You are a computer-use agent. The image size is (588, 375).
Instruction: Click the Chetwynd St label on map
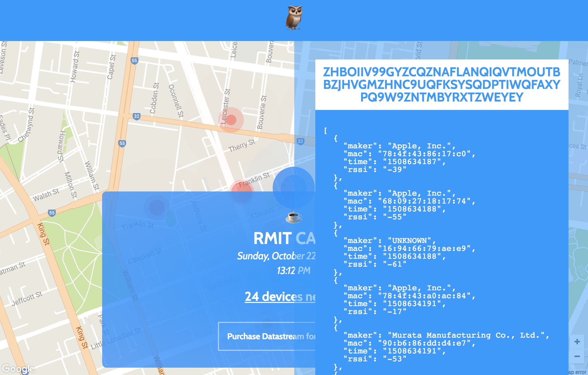pyautogui.click(x=26, y=125)
